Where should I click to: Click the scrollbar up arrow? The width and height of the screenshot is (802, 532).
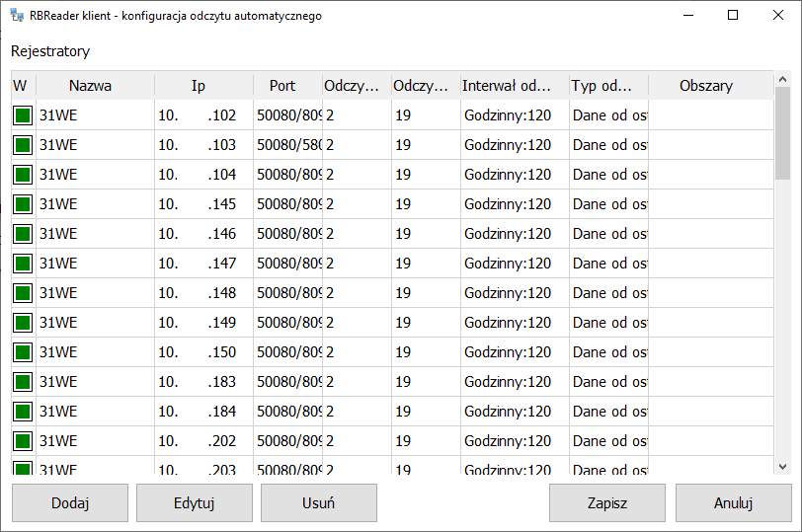pyautogui.click(x=782, y=79)
